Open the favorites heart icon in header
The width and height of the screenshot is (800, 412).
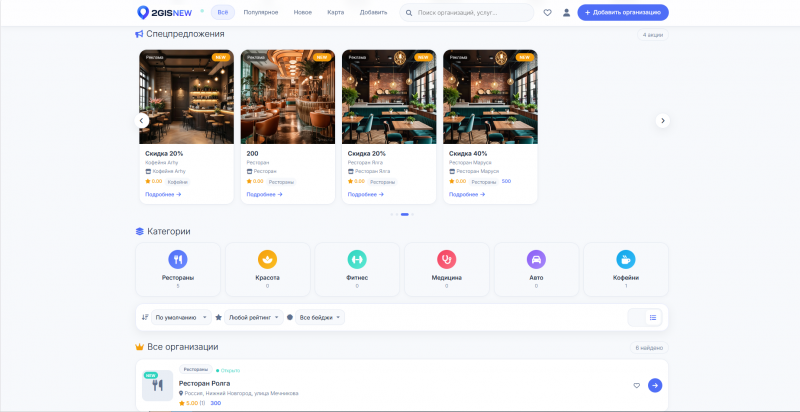pyautogui.click(x=547, y=13)
